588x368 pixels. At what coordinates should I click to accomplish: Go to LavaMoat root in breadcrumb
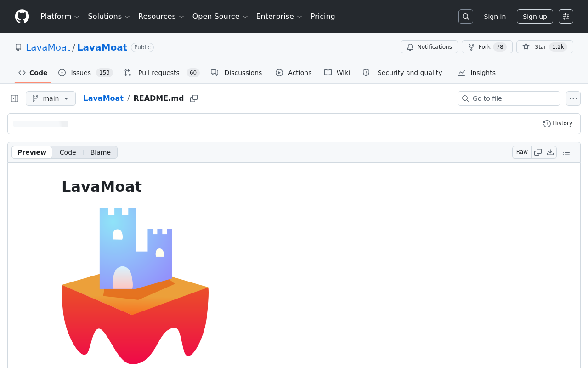tap(103, 98)
